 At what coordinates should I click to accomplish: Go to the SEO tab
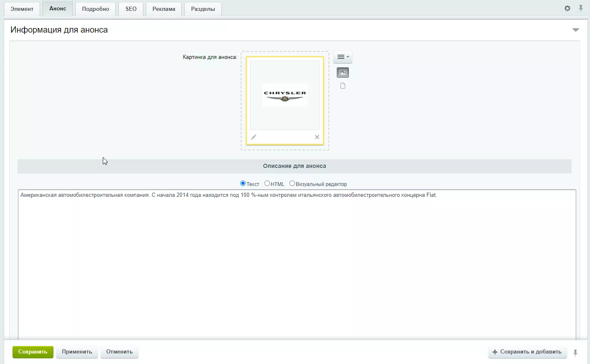(131, 9)
